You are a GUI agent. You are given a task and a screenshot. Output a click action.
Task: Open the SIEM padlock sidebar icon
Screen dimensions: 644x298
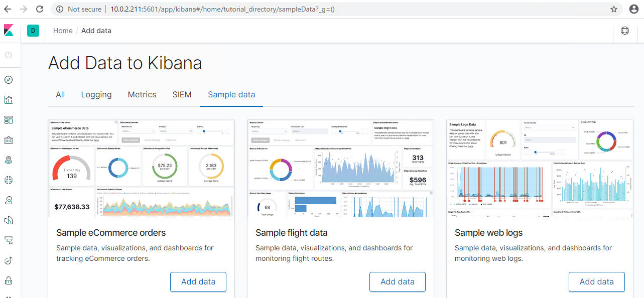9,280
